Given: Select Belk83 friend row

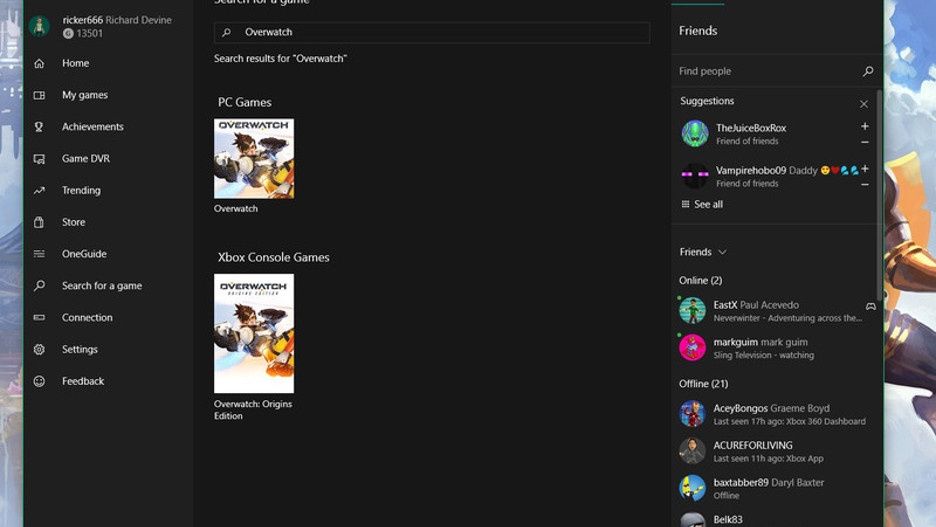Looking at the screenshot, I should 776,518.
